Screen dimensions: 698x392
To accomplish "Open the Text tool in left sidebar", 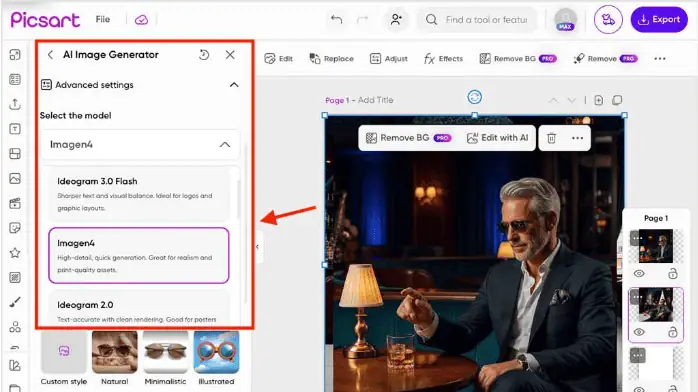I will (x=15, y=129).
